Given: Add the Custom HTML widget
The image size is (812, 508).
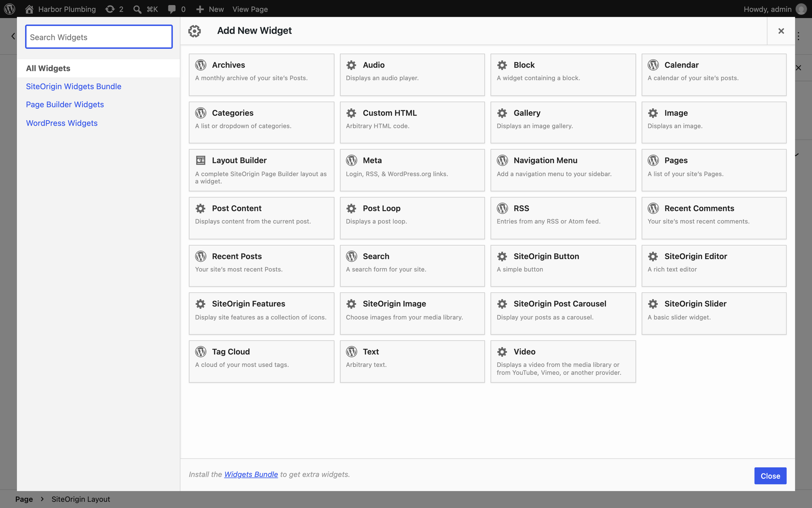Looking at the screenshot, I should pos(412,122).
